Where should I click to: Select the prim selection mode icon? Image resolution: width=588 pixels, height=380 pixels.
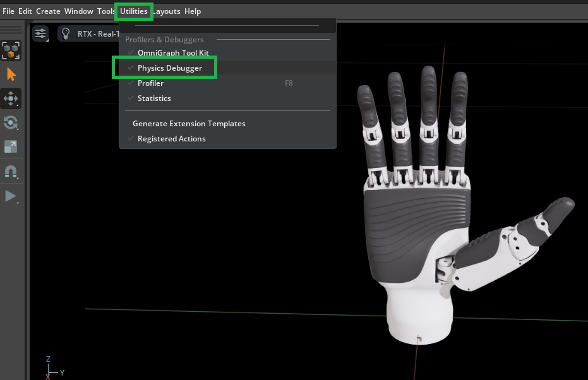[11, 50]
